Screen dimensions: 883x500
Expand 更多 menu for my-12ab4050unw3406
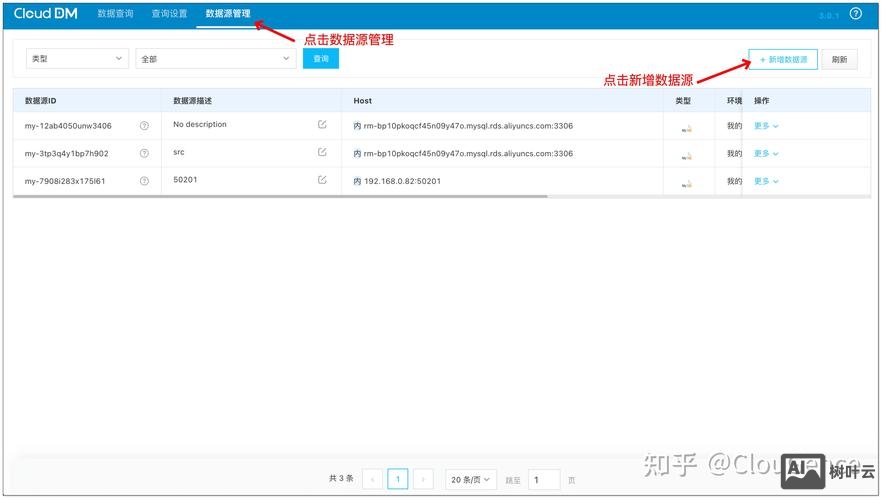(766, 126)
